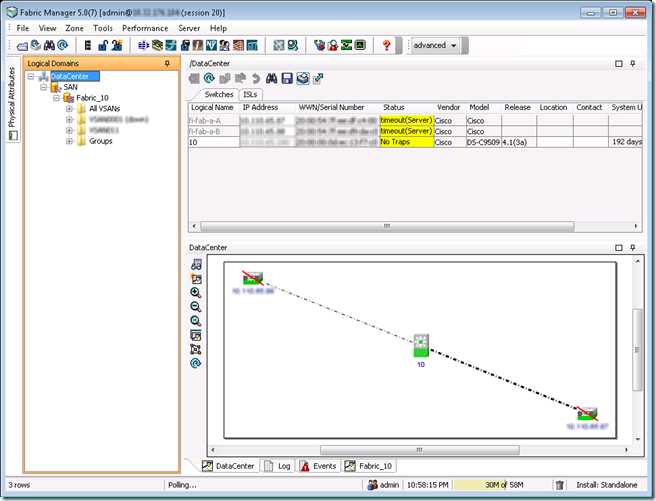Open the Performance menu

(145, 28)
